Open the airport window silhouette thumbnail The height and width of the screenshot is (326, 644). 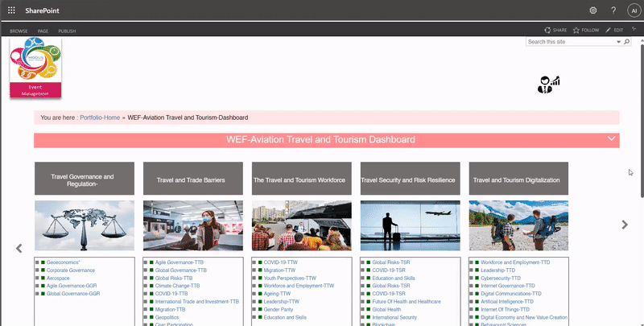411,225
